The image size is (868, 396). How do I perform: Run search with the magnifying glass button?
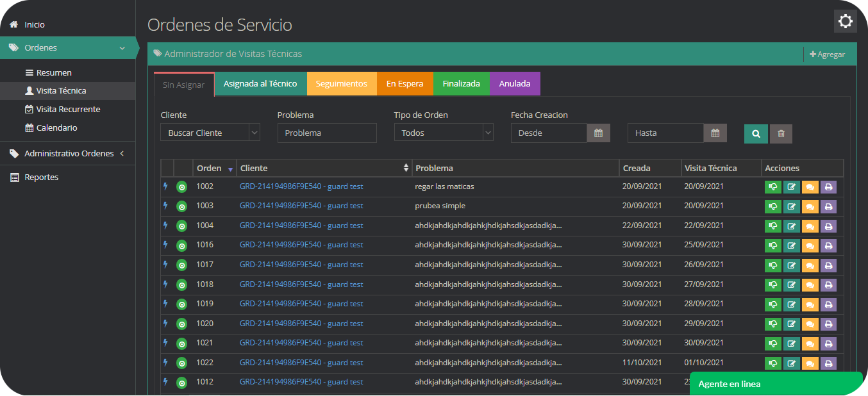[x=756, y=133]
